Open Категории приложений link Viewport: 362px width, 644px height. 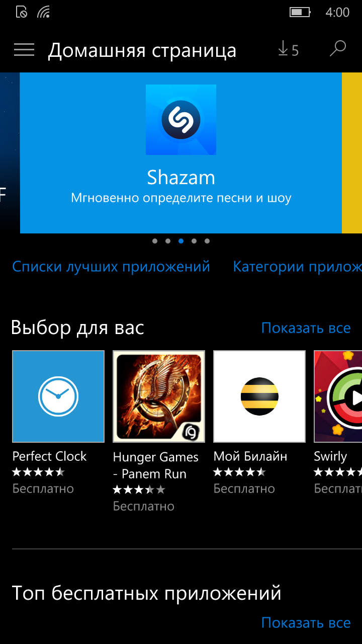click(298, 267)
